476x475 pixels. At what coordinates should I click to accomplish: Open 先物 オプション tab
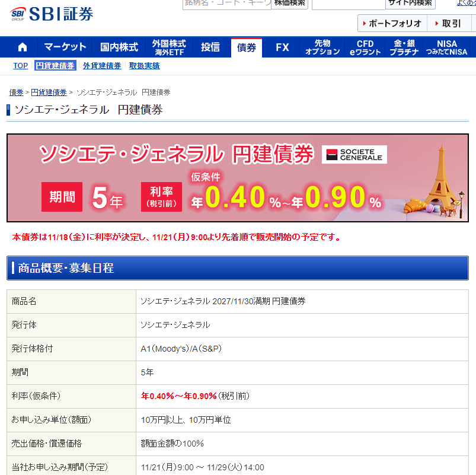coord(322,47)
